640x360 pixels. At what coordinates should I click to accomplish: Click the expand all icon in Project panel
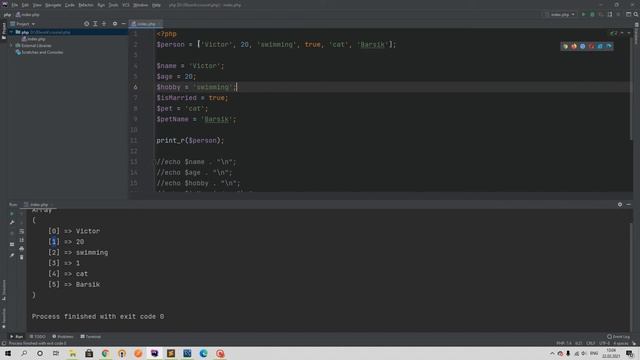coord(95,24)
